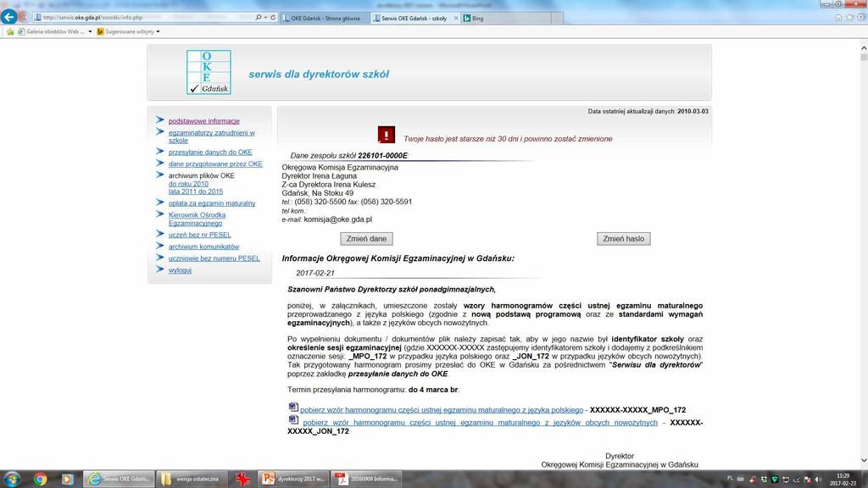Open archive link do roku 2010
Screen dimensions: 868x488
(x=188, y=184)
